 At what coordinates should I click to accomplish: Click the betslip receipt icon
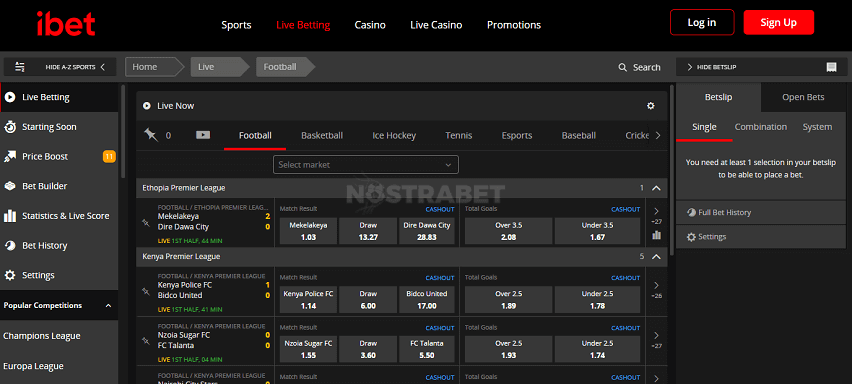pyautogui.click(x=831, y=67)
